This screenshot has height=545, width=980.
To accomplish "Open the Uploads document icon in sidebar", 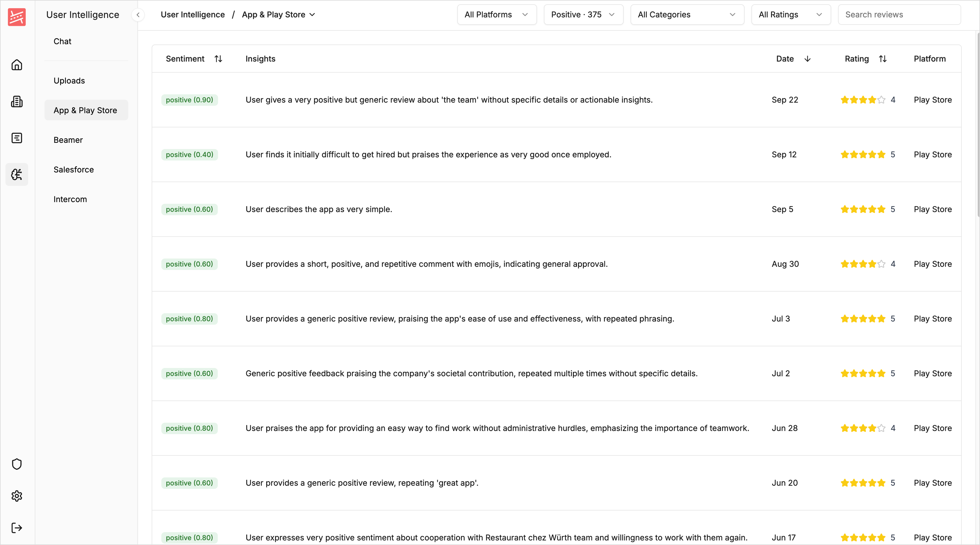I will click(17, 101).
